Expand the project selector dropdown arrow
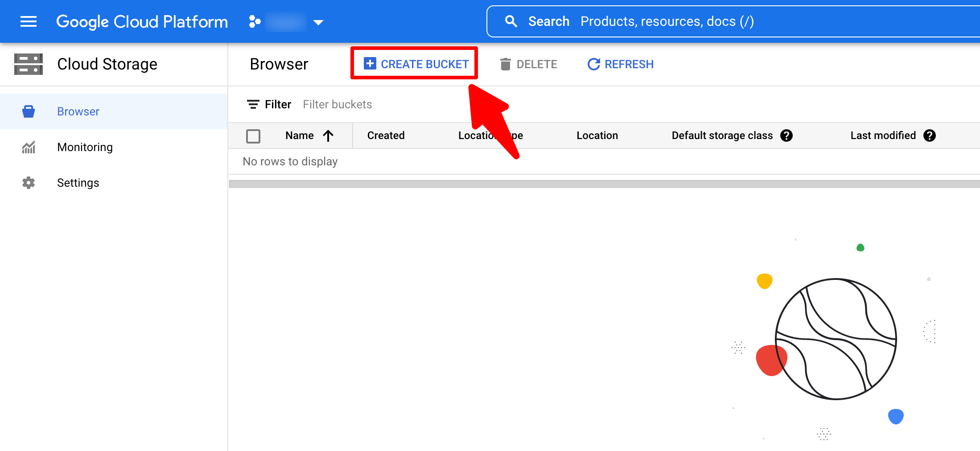 click(318, 22)
